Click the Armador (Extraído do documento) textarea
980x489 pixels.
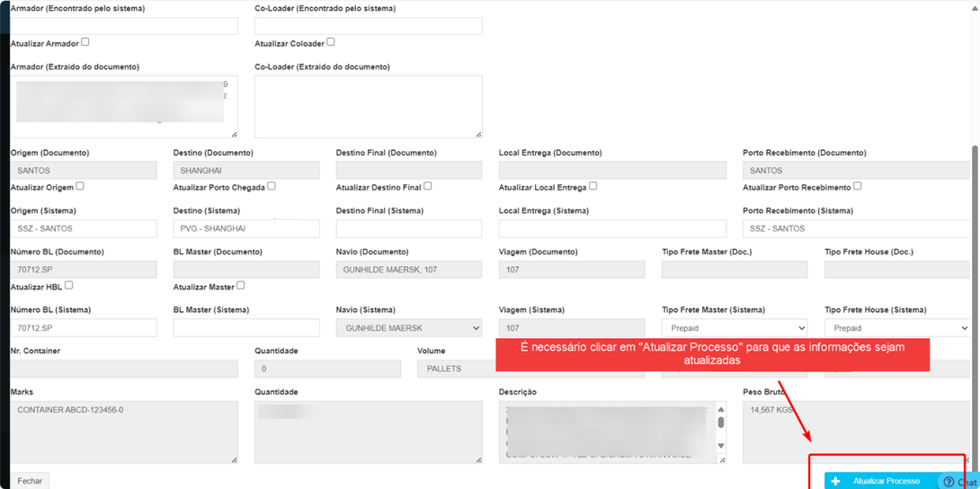[x=124, y=106]
